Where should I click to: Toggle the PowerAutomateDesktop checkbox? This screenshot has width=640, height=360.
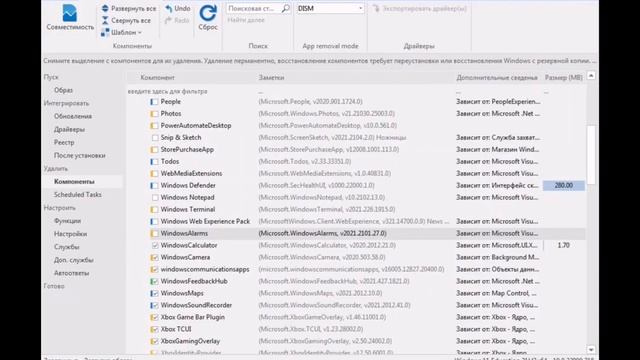point(154,126)
